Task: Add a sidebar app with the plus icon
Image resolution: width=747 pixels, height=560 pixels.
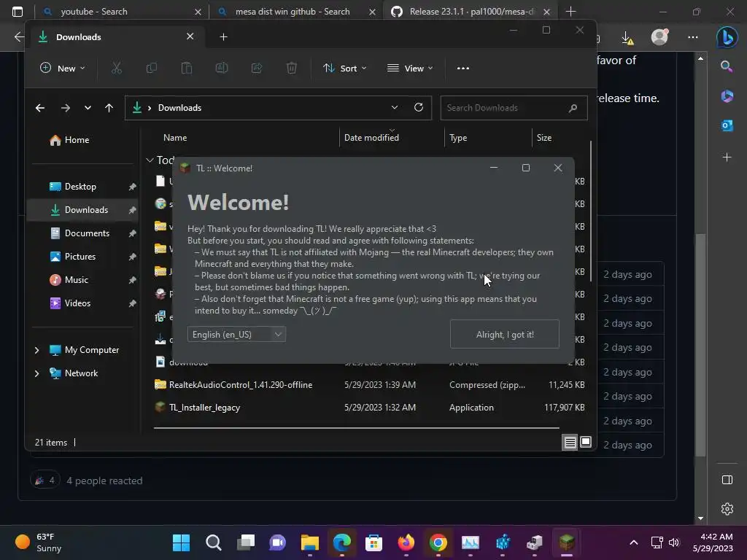Action: (727, 157)
